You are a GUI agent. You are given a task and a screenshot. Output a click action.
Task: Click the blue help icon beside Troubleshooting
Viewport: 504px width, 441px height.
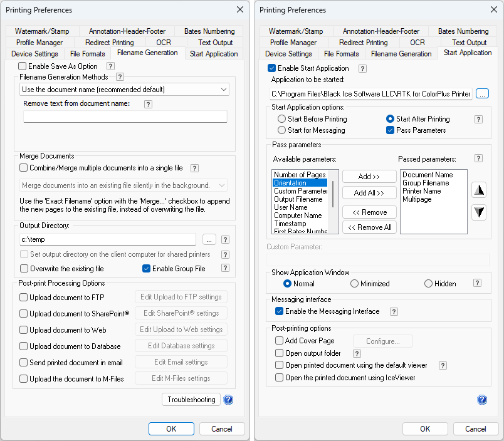coord(228,400)
